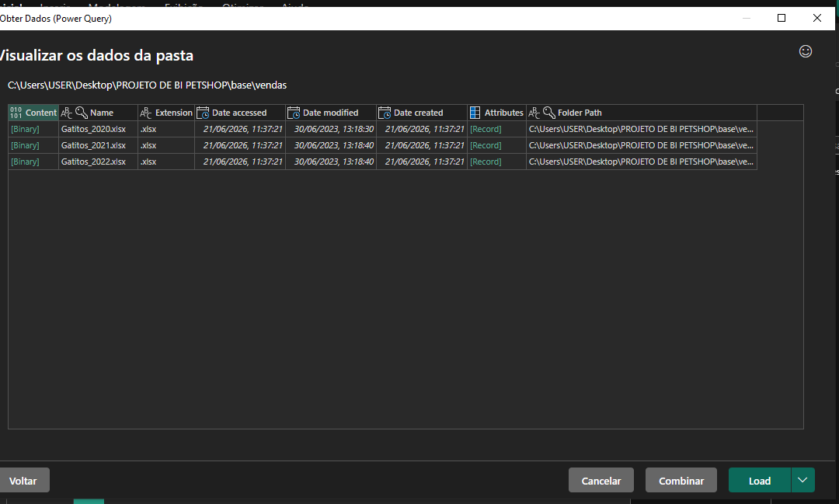839x504 pixels.
Task: Click the .xlsx extension cell of Gatitos_2022
Action: click(x=166, y=162)
